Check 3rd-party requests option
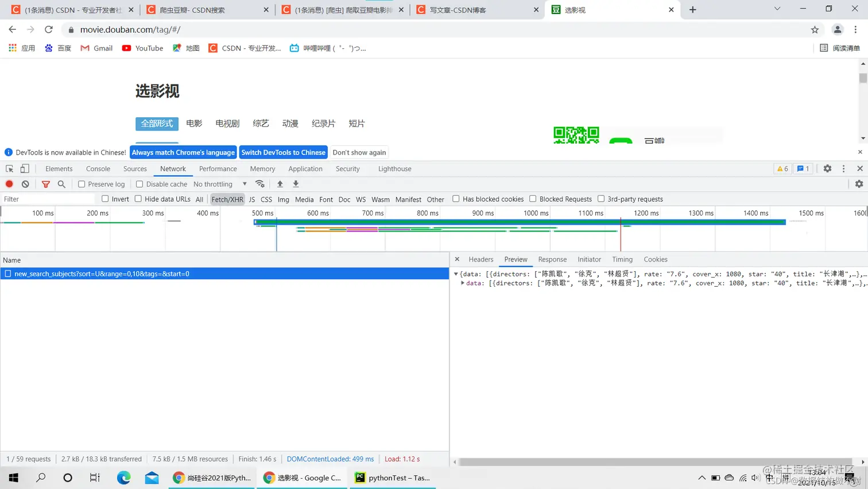 601,199
